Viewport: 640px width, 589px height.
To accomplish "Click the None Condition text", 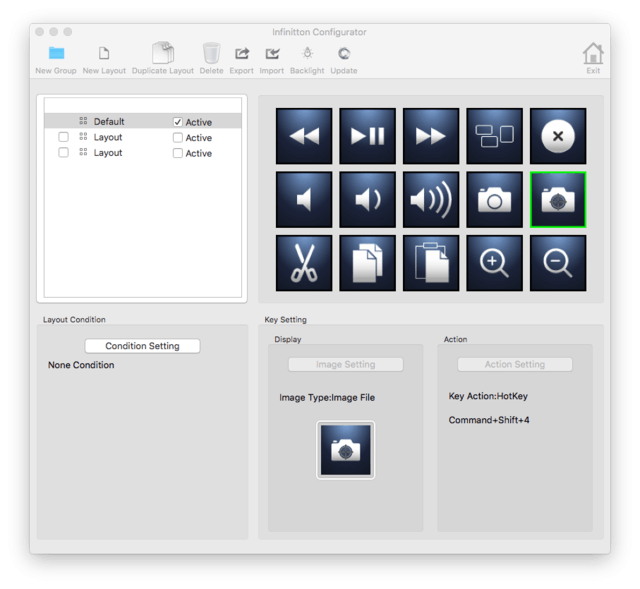I will click(x=81, y=365).
